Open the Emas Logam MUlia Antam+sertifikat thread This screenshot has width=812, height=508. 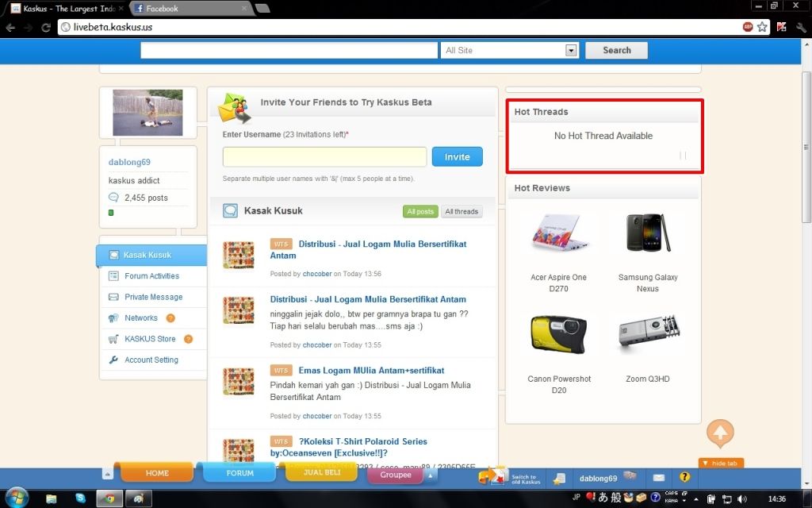[371, 371]
